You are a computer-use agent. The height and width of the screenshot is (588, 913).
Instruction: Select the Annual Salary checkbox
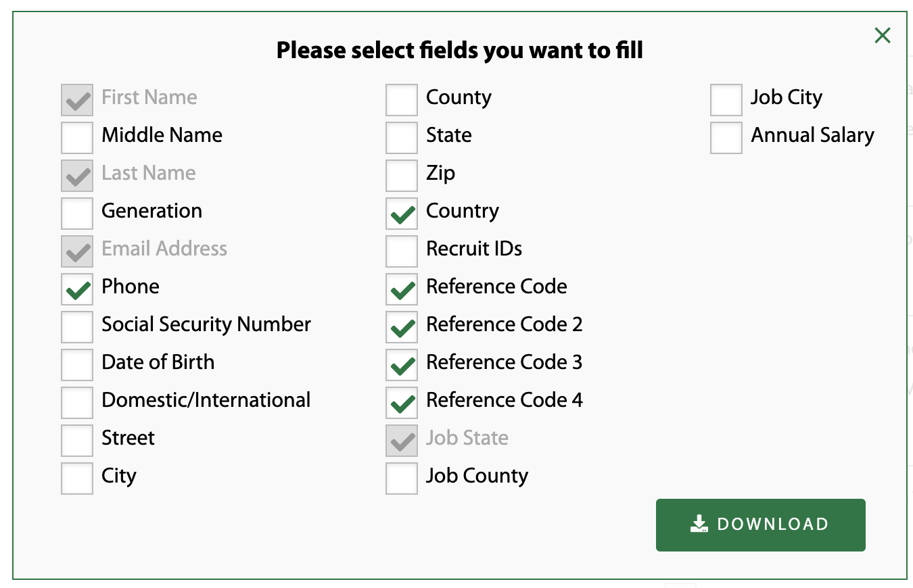pyautogui.click(x=726, y=138)
